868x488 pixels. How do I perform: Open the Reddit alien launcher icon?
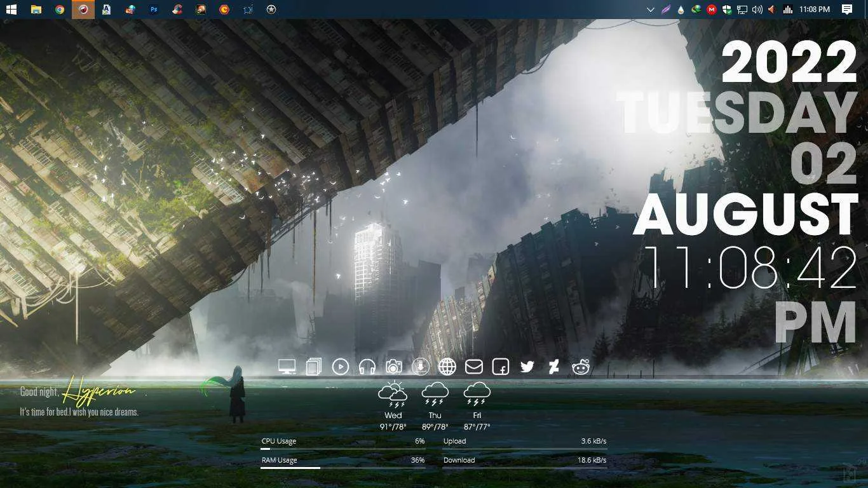tap(581, 367)
